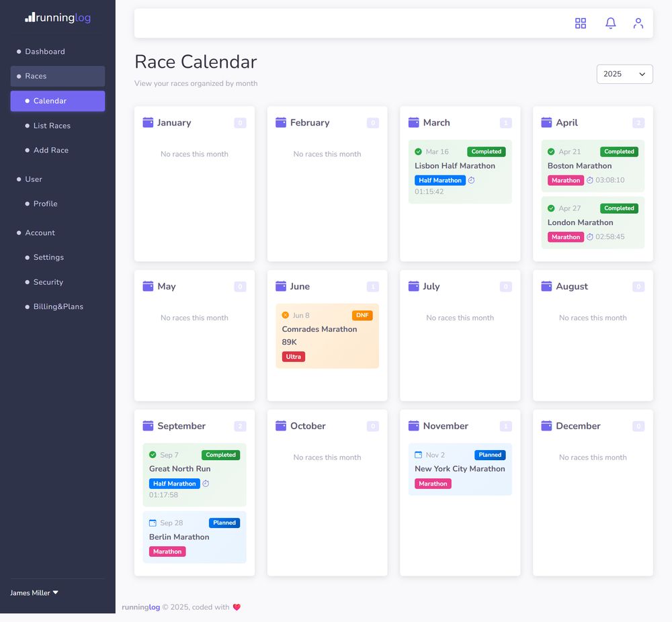Image resolution: width=672 pixels, height=622 pixels.
Task: Click the September calendar icon
Action: coord(148,426)
